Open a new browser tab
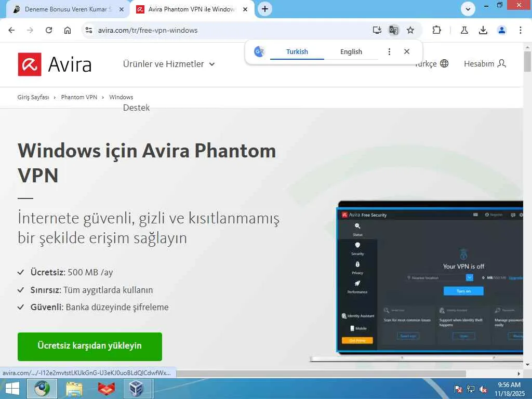Viewport: 532px width, 399px height. 265,9
